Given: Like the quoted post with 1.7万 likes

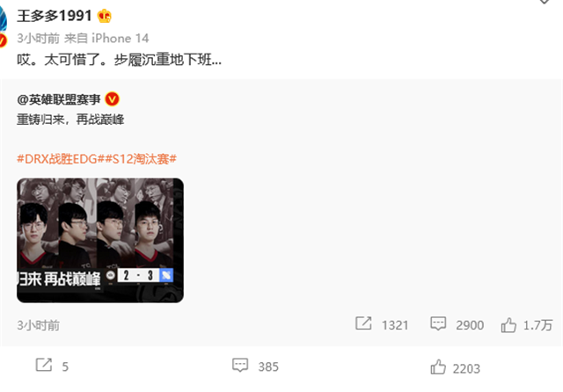Looking at the screenshot, I should click(508, 325).
